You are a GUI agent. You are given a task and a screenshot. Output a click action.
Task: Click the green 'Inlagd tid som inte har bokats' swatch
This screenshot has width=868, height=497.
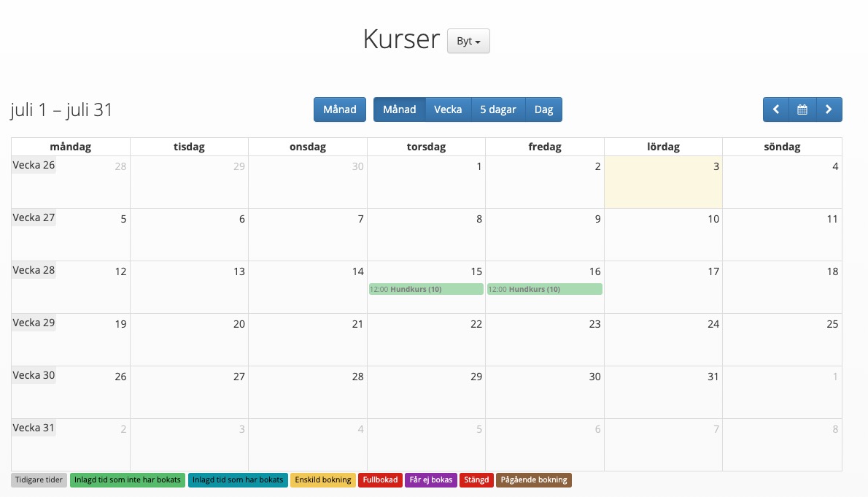click(127, 479)
